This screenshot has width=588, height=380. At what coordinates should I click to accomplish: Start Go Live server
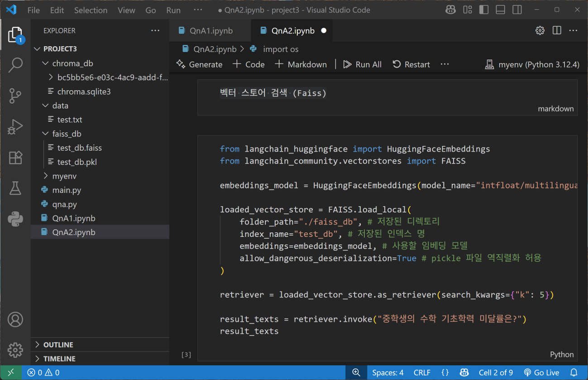coord(541,373)
